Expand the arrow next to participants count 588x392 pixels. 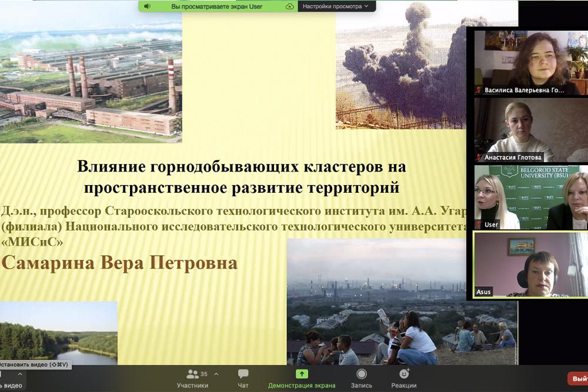point(216,374)
